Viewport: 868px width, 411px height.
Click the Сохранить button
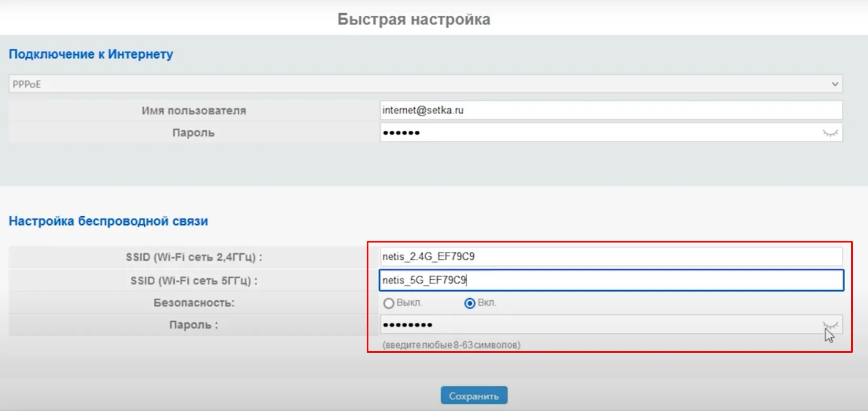(474, 396)
